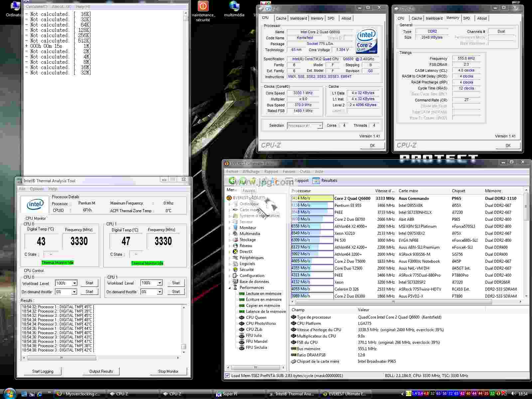Viewport: 532px width, 399px height.
Task: Open Myoverclocking browser taskbar button
Action: pos(79,394)
